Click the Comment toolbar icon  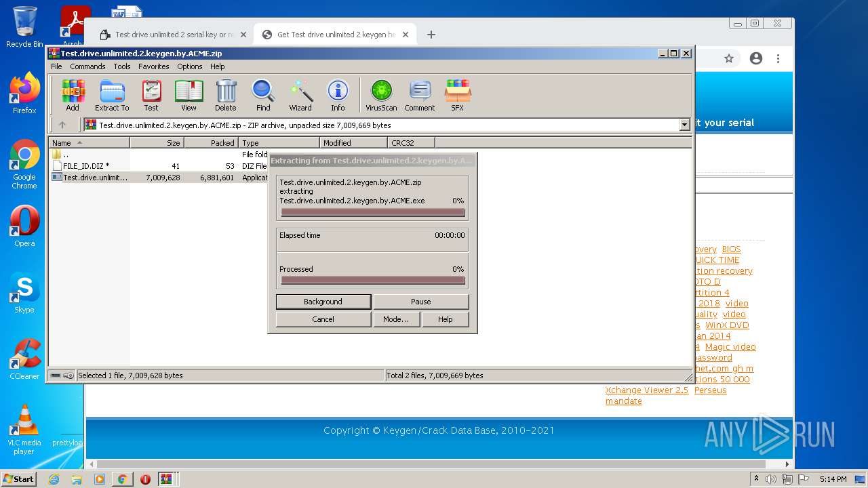click(420, 95)
